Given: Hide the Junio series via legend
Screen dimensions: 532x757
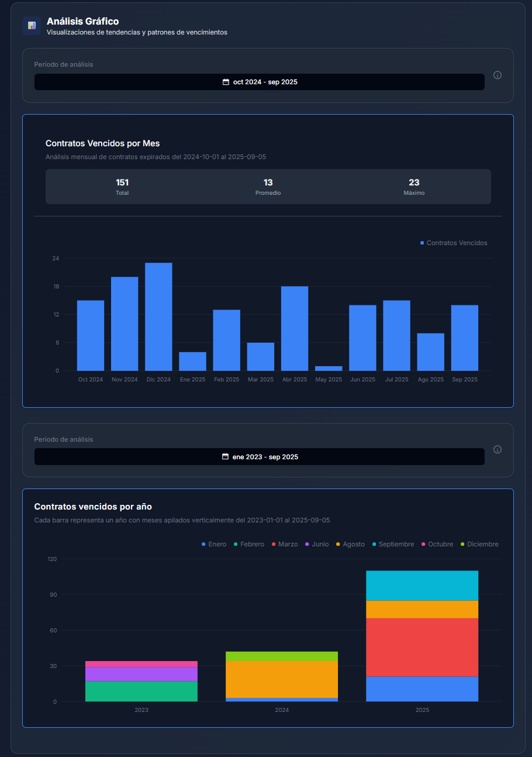Looking at the screenshot, I should (x=317, y=544).
